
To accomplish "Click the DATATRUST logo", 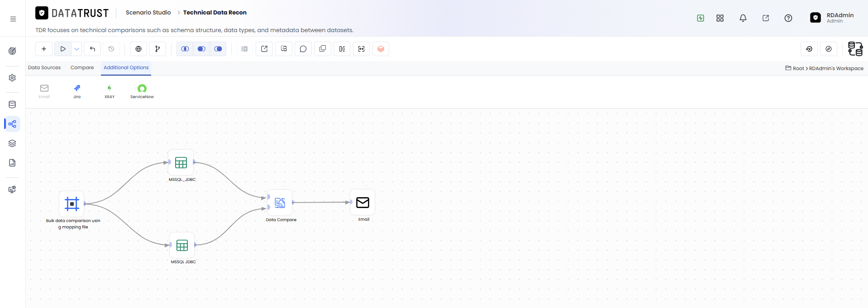I will tap(72, 13).
